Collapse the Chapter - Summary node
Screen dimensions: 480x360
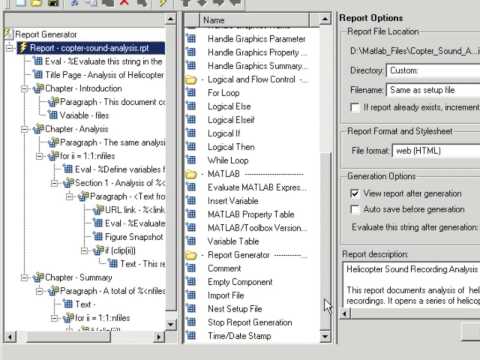click(x=24, y=277)
